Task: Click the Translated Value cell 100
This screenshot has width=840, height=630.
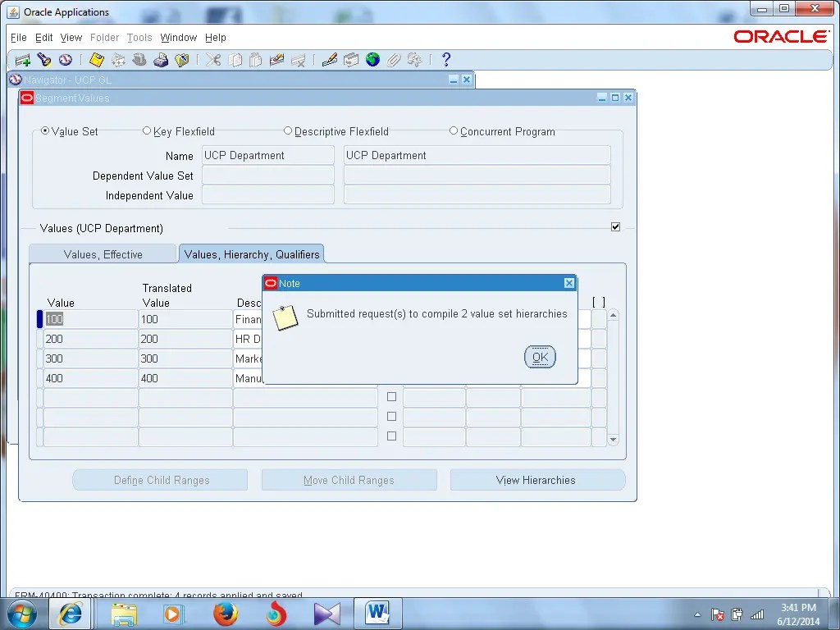Action: (x=185, y=319)
